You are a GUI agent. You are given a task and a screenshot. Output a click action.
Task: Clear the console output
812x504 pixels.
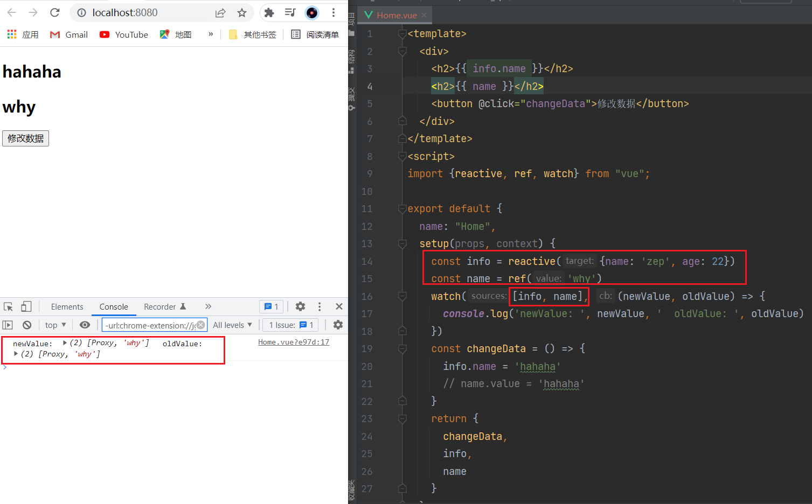pyautogui.click(x=27, y=325)
